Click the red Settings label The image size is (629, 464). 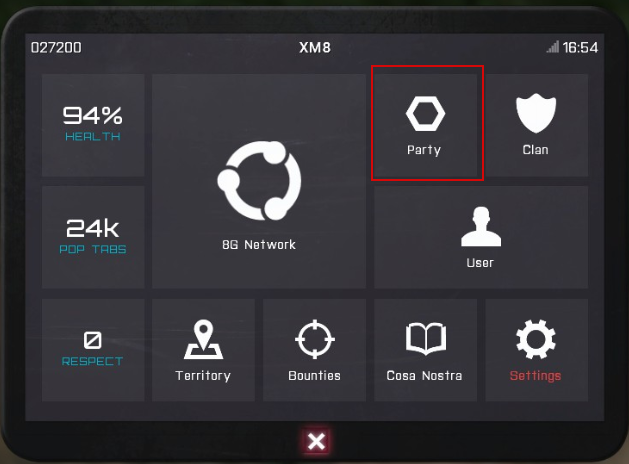tap(536, 376)
